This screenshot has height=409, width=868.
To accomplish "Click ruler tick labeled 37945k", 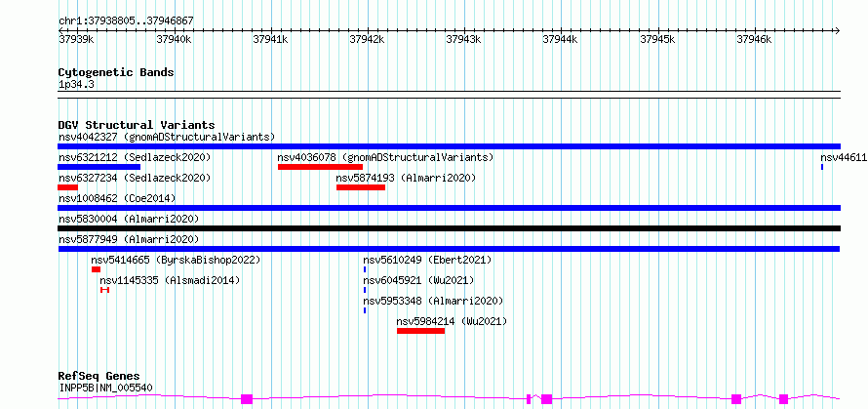I will pos(657,39).
